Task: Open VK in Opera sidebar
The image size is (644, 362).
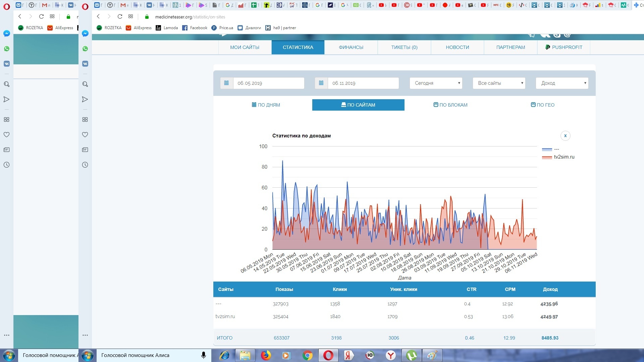Action: [85, 64]
